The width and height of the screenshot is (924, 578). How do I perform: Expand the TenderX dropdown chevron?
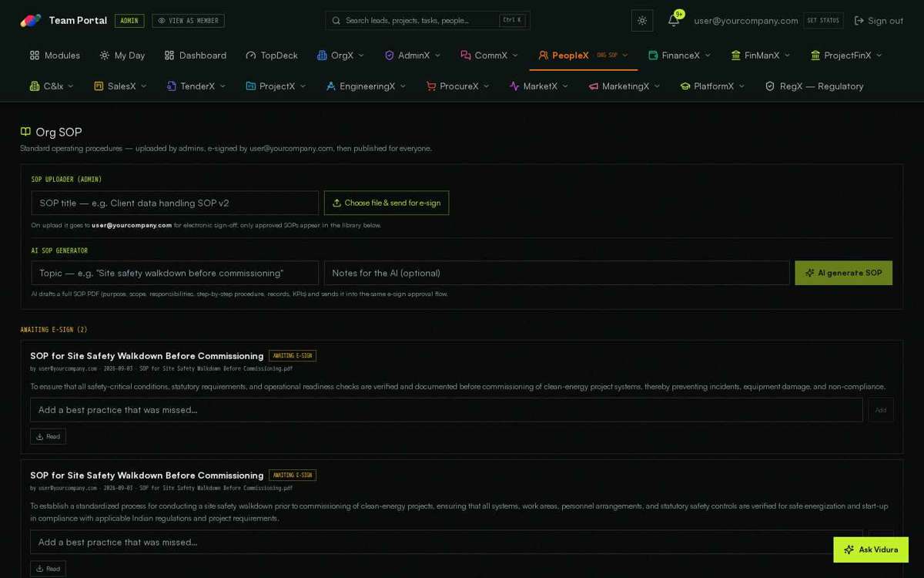[x=223, y=86]
